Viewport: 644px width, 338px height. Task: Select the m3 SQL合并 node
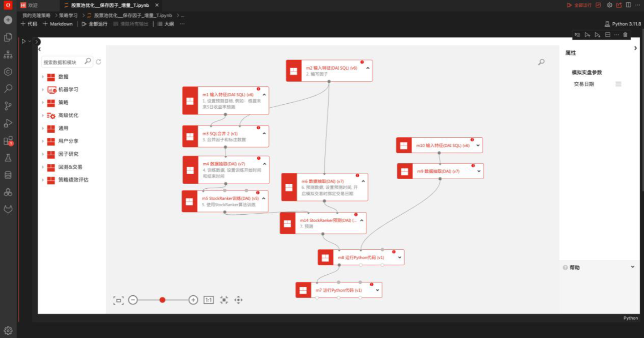click(x=225, y=136)
